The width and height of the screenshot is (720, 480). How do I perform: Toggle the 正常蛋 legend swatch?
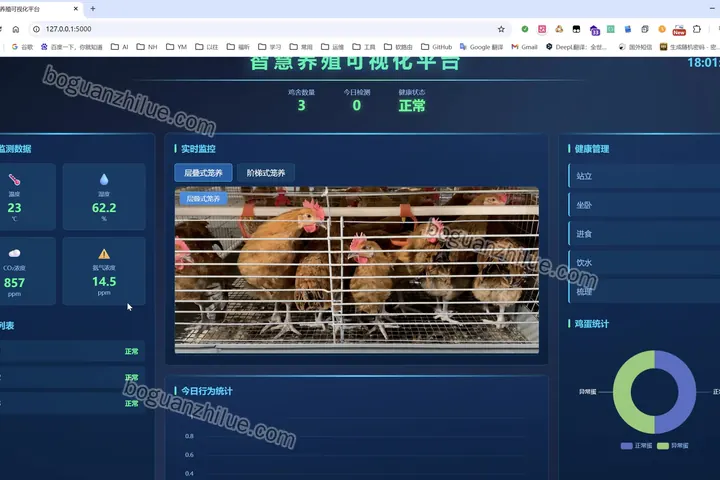click(626, 446)
